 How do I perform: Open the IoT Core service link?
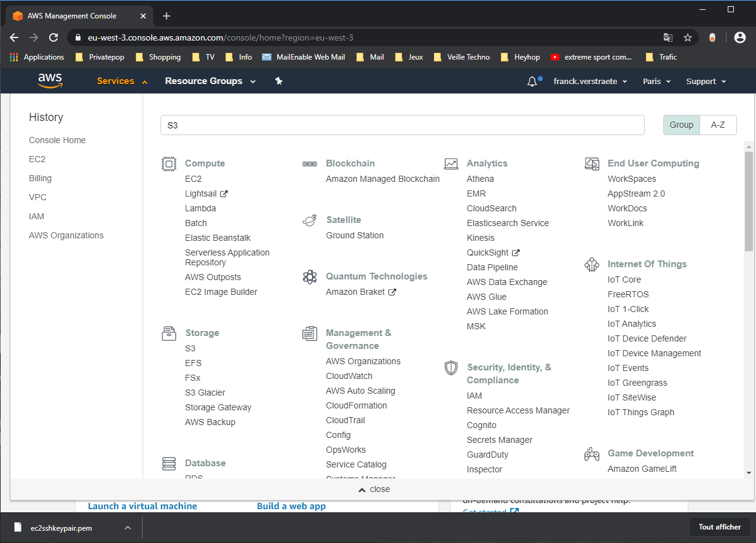(624, 279)
